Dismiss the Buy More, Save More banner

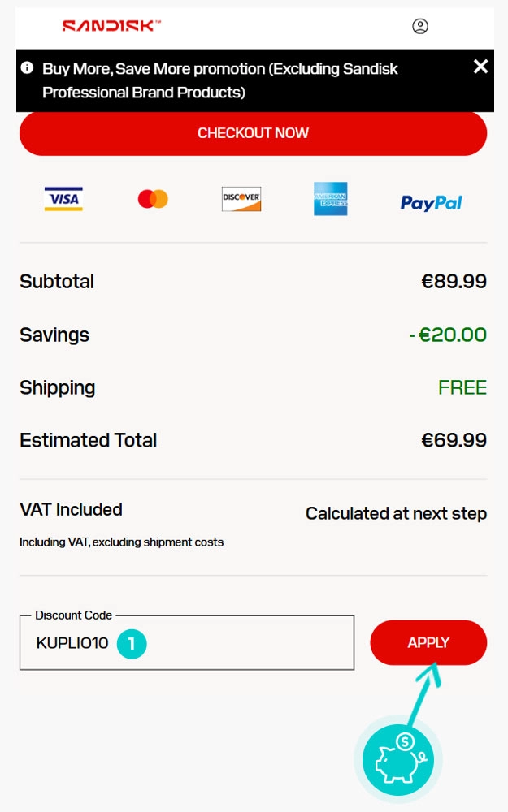(x=480, y=67)
